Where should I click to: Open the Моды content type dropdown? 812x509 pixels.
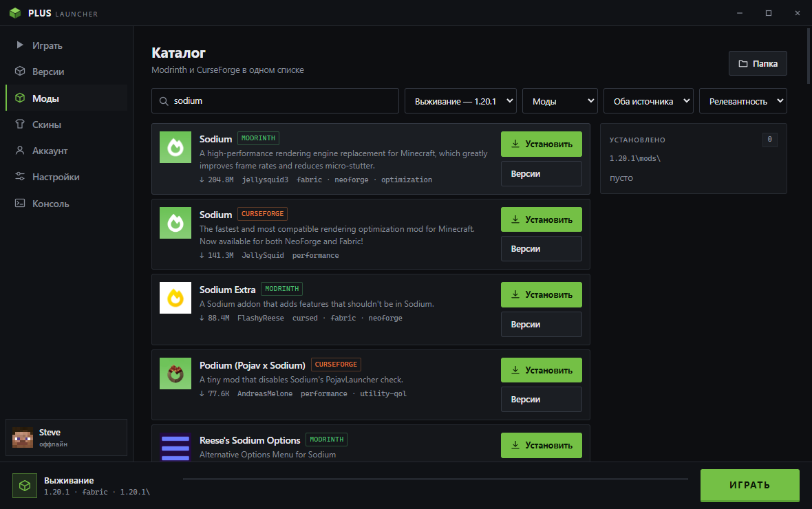pyautogui.click(x=560, y=101)
